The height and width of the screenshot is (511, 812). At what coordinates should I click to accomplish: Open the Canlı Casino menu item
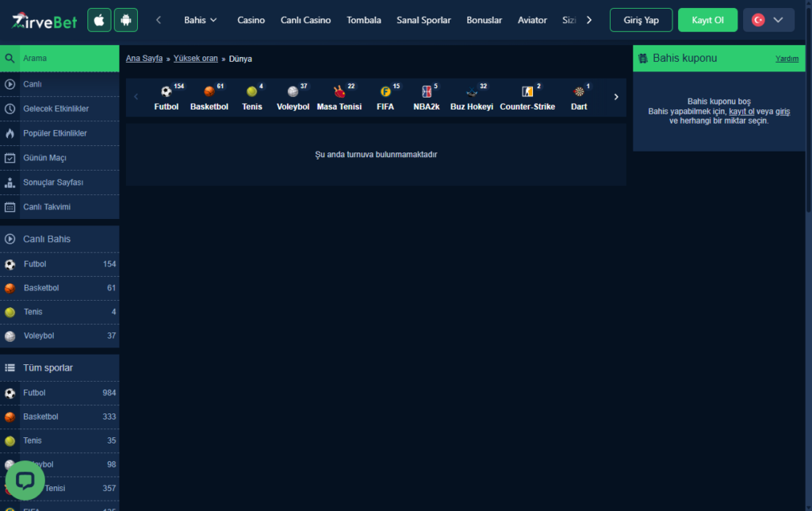click(305, 20)
